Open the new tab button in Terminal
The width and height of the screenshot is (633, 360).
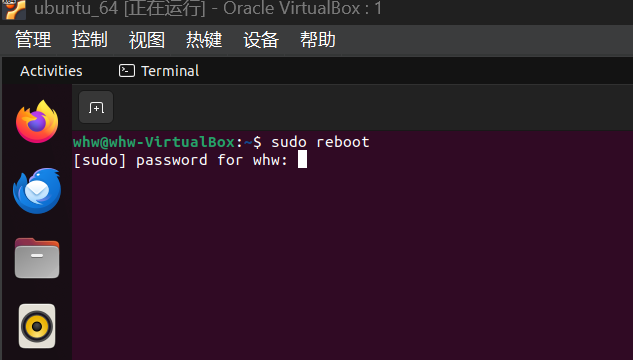click(x=96, y=107)
